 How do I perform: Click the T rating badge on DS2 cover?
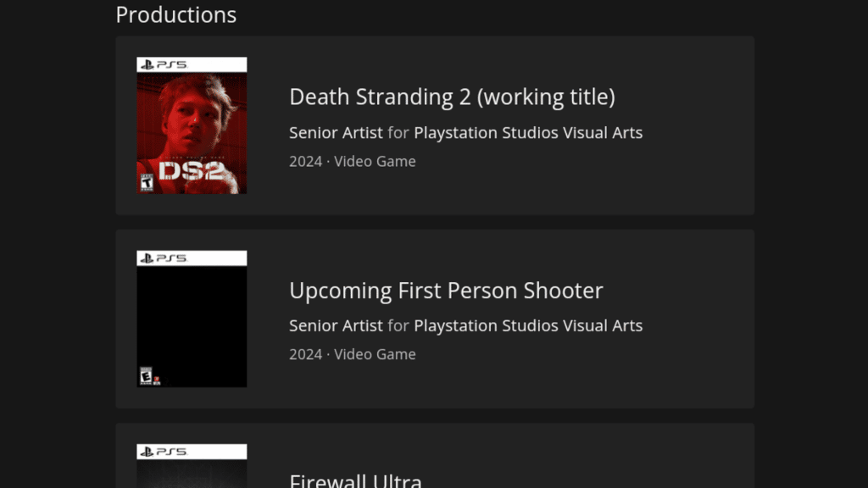[146, 182]
